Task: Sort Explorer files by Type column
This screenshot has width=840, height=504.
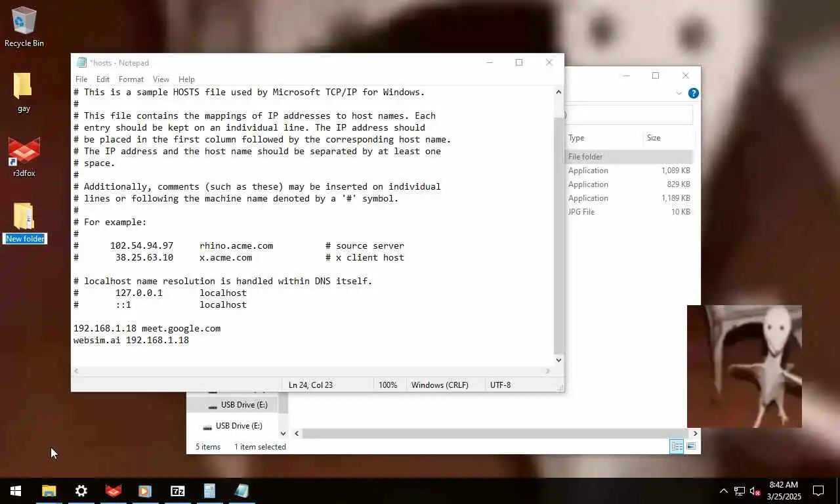Action: (x=604, y=138)
